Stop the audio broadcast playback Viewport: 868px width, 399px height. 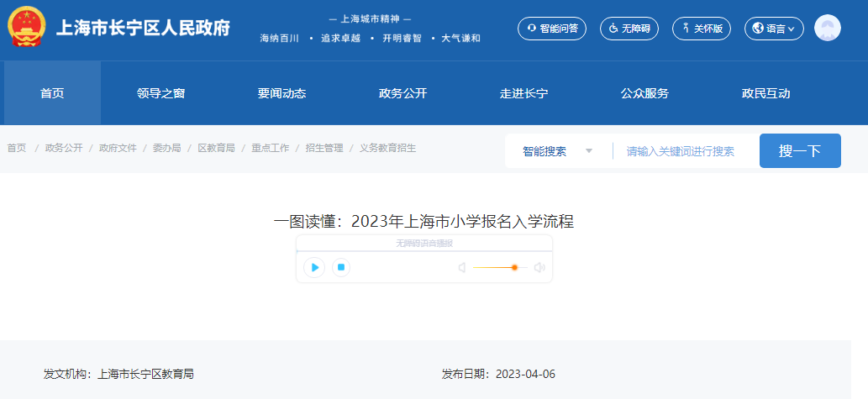[x=340, y=267]
